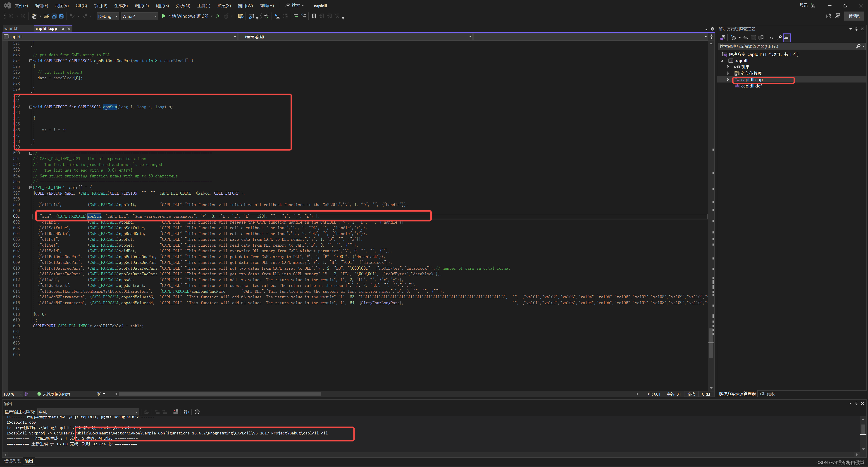Open the 生成(B) build menu
Screen dimensions: 868x467
coord(121,6)
